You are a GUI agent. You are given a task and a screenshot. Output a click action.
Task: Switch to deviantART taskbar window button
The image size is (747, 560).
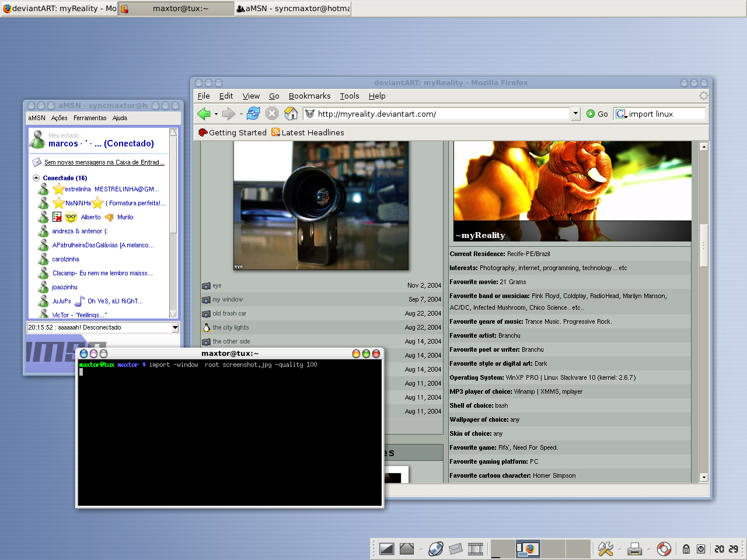click(60, 8)
